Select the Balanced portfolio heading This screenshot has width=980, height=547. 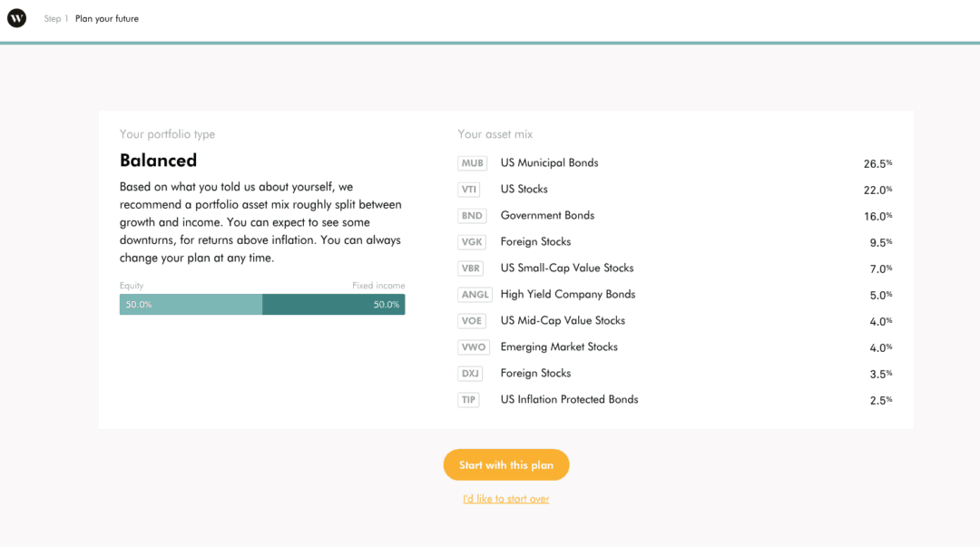click(158, 160)
